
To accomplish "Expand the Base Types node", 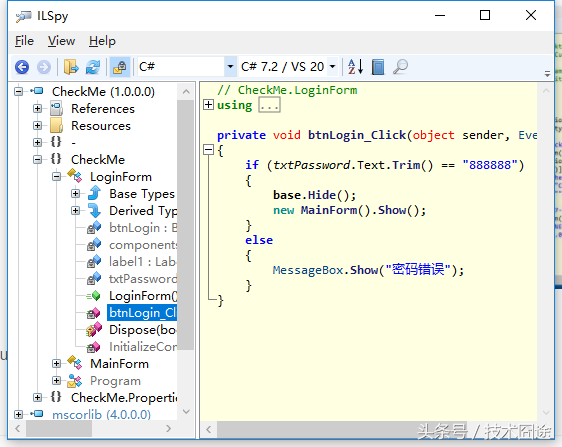I will pos(76,194).
